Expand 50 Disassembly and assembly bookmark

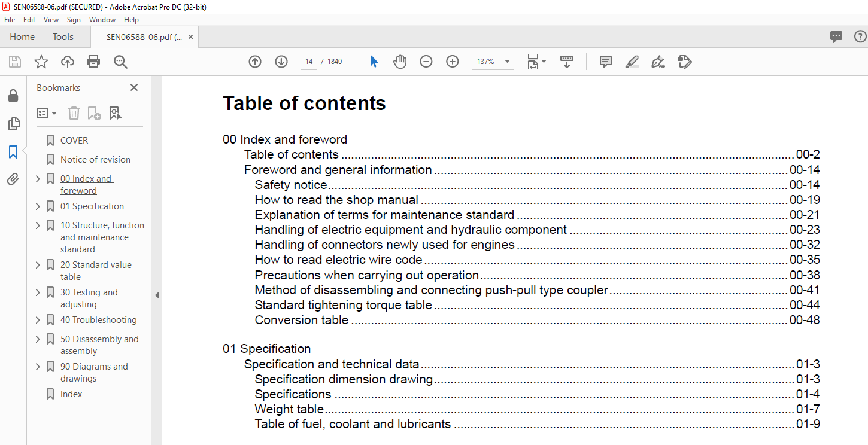[38, 339]
